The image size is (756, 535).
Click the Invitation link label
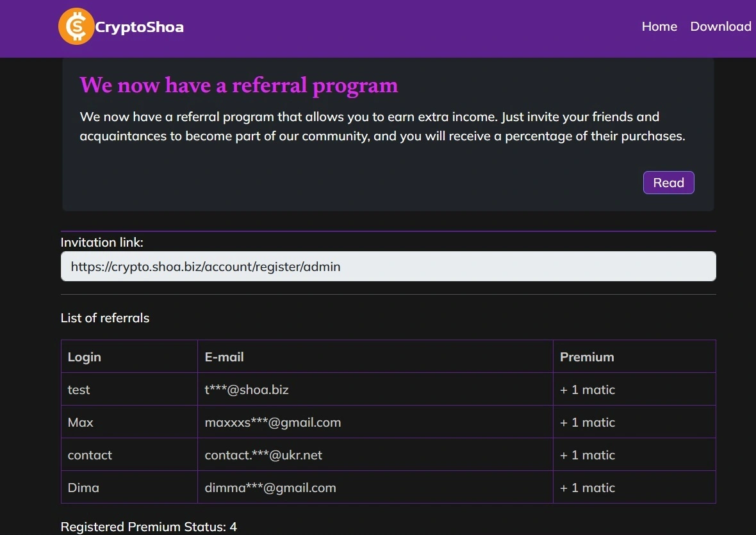pos(102,242)
